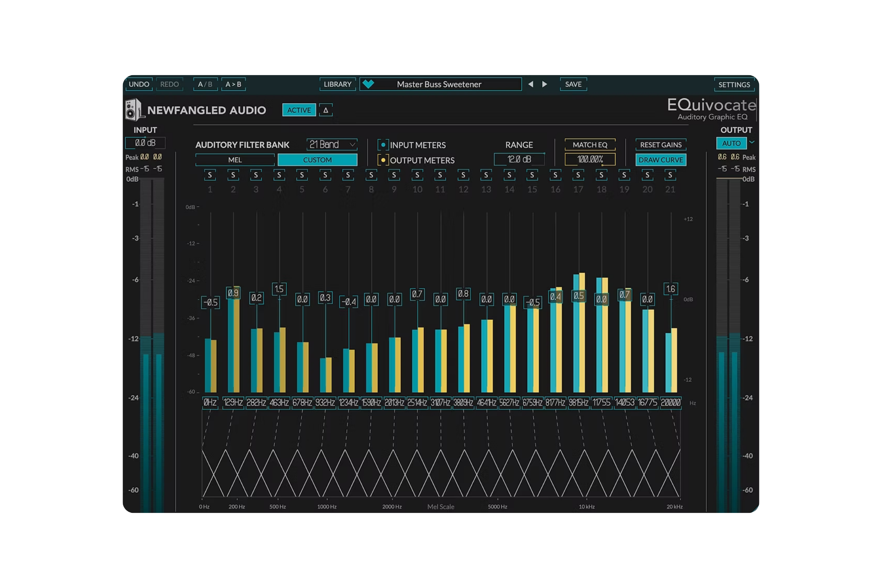Viewport: 882px width, 588px height.
Task: Switch to the MEL filter bank tab
Action: pyautogui.click(x=235, y=160)
